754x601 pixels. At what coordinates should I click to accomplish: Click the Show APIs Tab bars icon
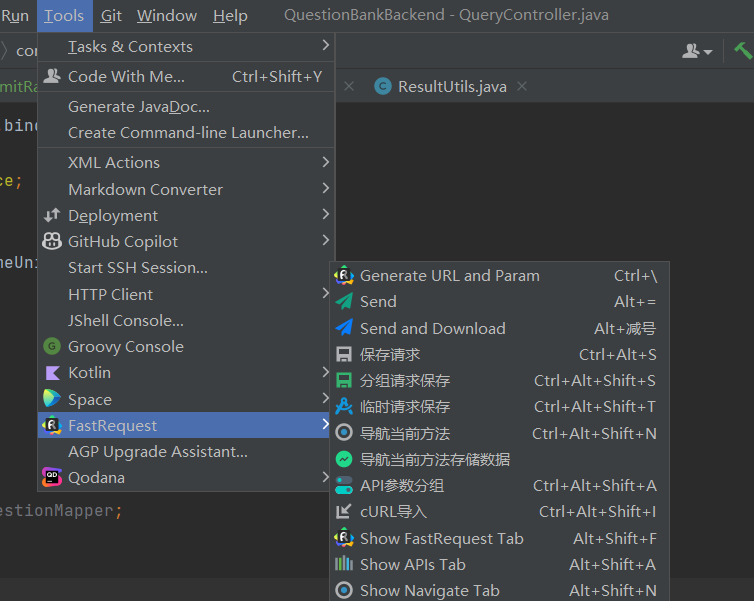[x=344, y=563]
